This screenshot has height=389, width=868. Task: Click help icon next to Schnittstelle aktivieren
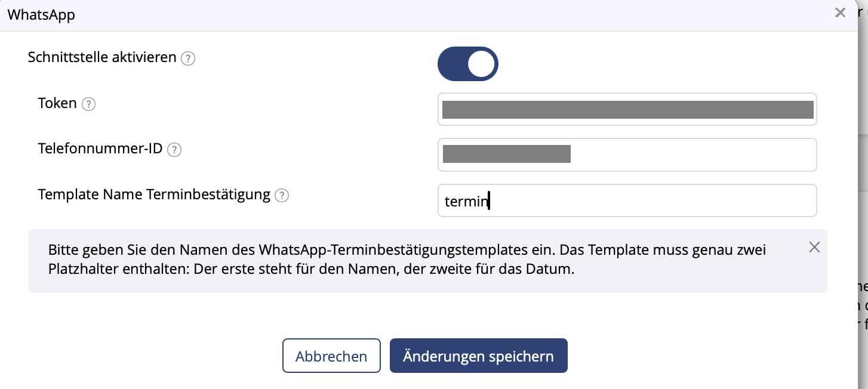click(188, 58)
